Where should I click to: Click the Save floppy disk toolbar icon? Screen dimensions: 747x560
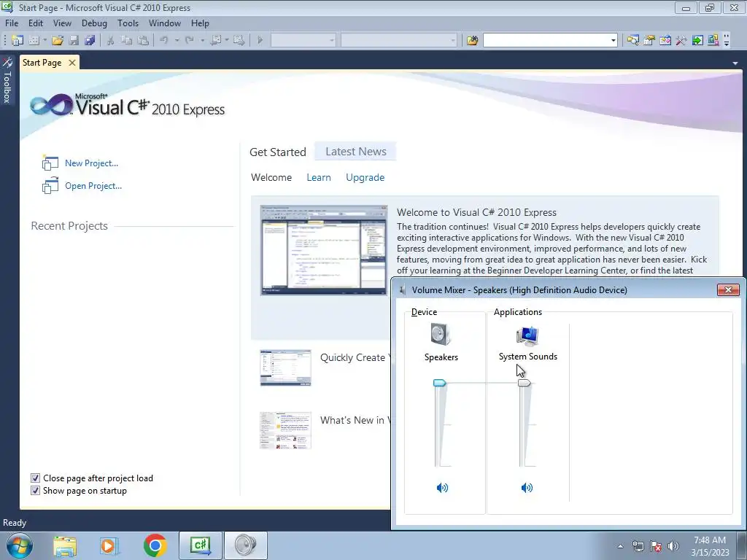click(x=74, y=41)
